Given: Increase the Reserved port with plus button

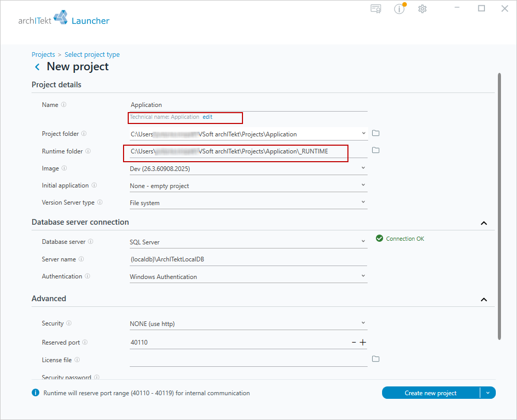Looking at the screenshot, I should pyautogui.click(x=363, y=343).
